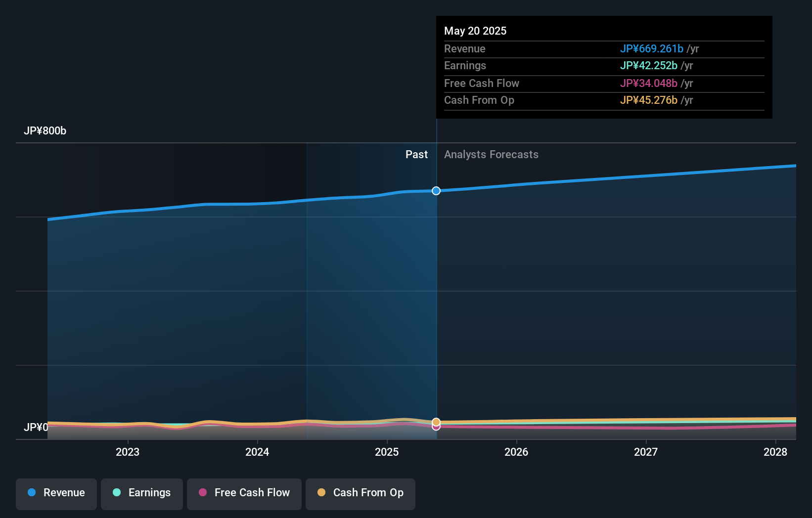Image resolution: width=812 pixels, height=518 pixels.
Task: Click the 2027 x-axis label
Action: (646, 452)
